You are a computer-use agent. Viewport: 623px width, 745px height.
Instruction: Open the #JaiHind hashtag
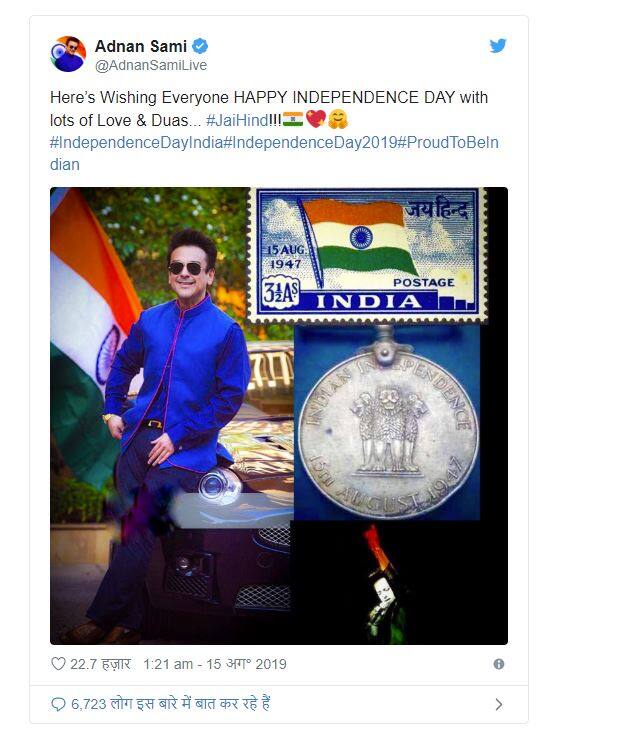[237, 120]
